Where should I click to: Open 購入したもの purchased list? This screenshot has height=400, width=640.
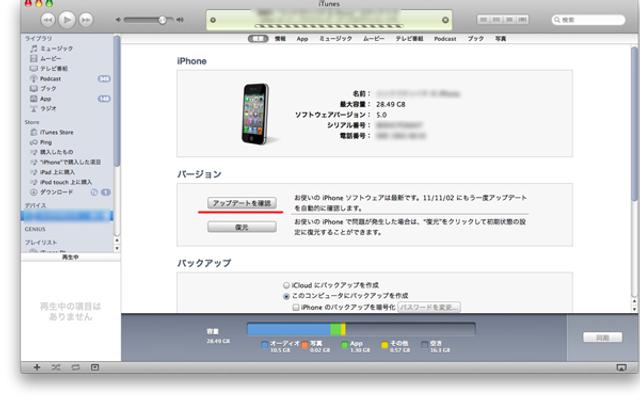click(x=56, y=152)
